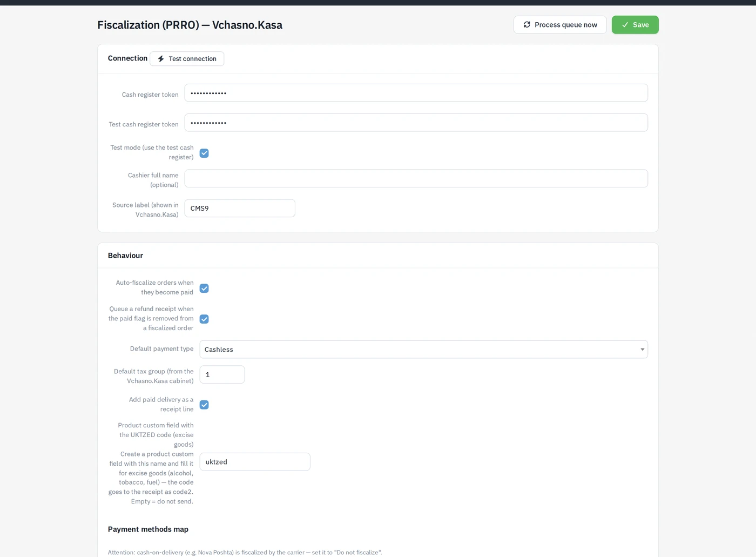Image resolution: width=756 pixels, height=557 pixels.
Task: Click the page title Fiscalization (PRRO) — Vchasno.Kasa
Action: [x=190, y=25]
